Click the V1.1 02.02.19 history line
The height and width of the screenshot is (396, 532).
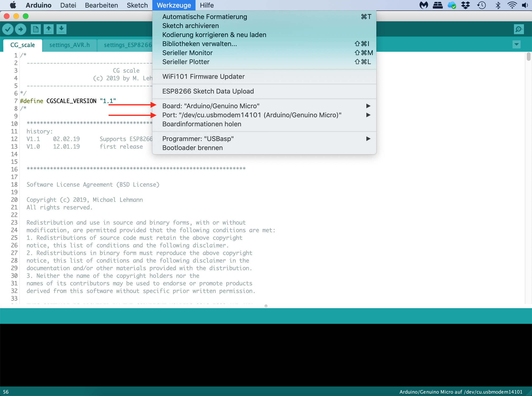pos(89,139)
